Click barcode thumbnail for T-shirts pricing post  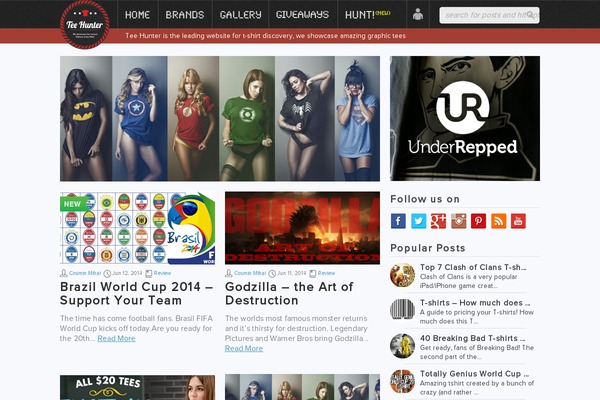click(x=402, y=310)
